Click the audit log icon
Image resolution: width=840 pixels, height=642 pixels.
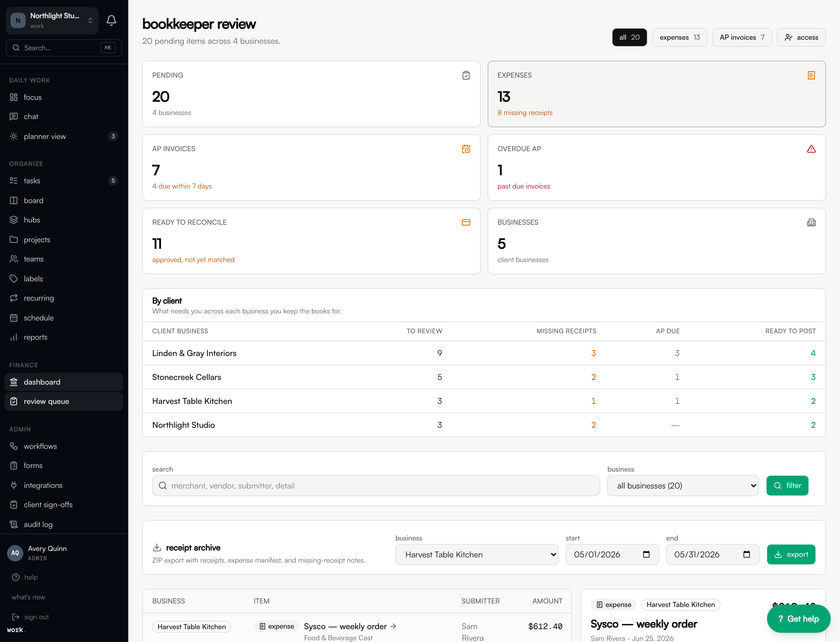(x=14, y=524)
